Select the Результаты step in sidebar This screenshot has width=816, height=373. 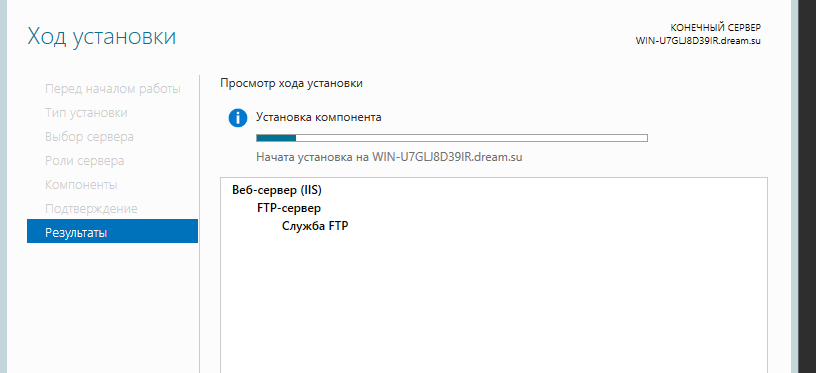tap(112, 231)
